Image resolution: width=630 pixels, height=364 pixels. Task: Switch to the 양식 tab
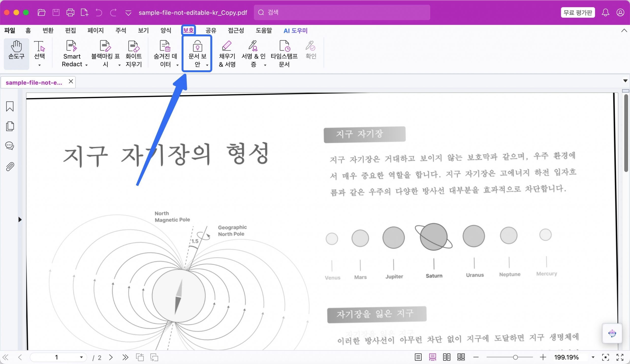pos(166,30)
